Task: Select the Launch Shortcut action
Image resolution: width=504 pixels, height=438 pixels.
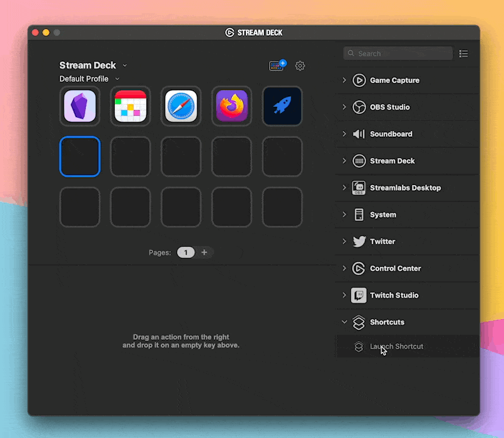Action: coord(408,347)
